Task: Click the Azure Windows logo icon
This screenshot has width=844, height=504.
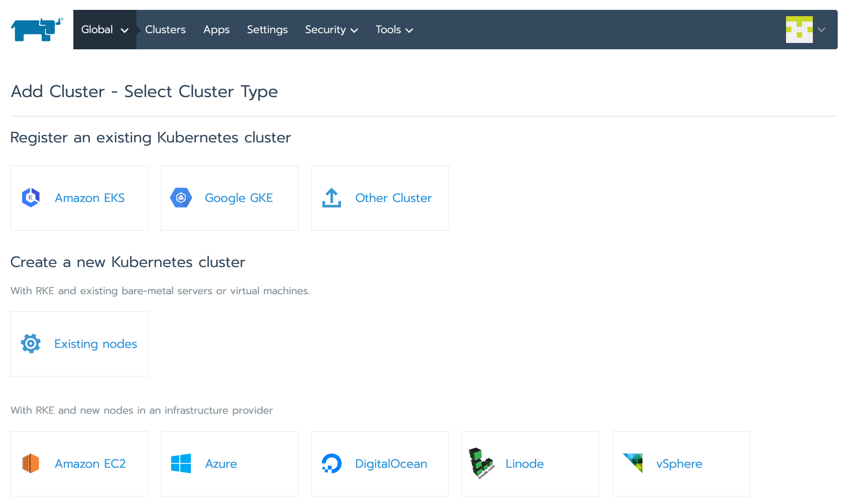Action: pyautogui.click(x=181, y=463)
